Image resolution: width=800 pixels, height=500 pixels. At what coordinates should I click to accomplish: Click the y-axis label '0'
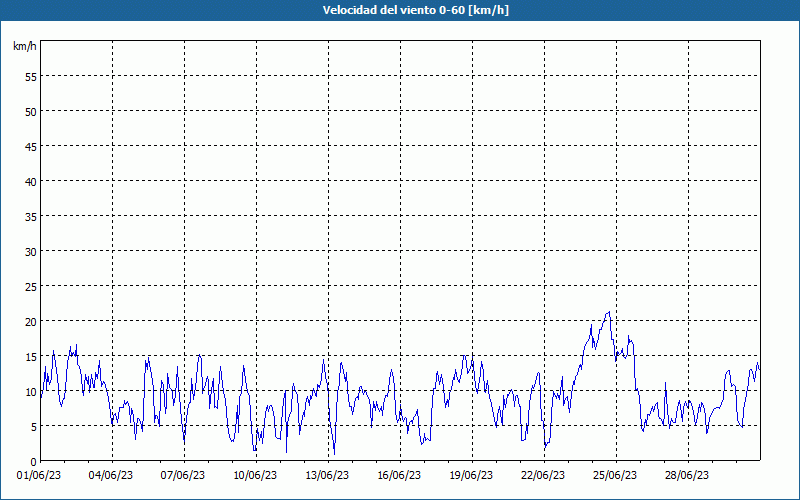[x=34, y=462]
